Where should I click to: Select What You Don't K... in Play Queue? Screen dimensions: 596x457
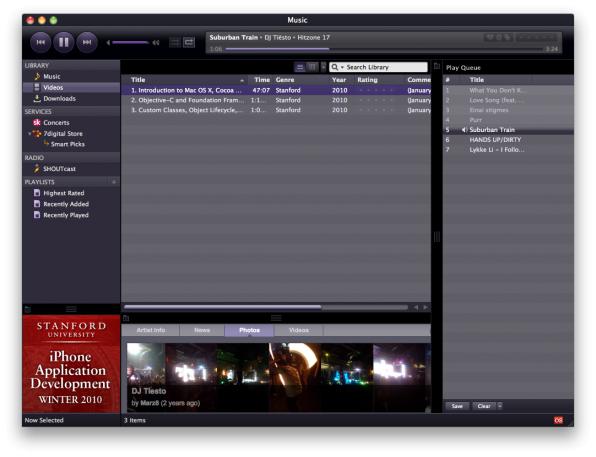coord(509,90)
